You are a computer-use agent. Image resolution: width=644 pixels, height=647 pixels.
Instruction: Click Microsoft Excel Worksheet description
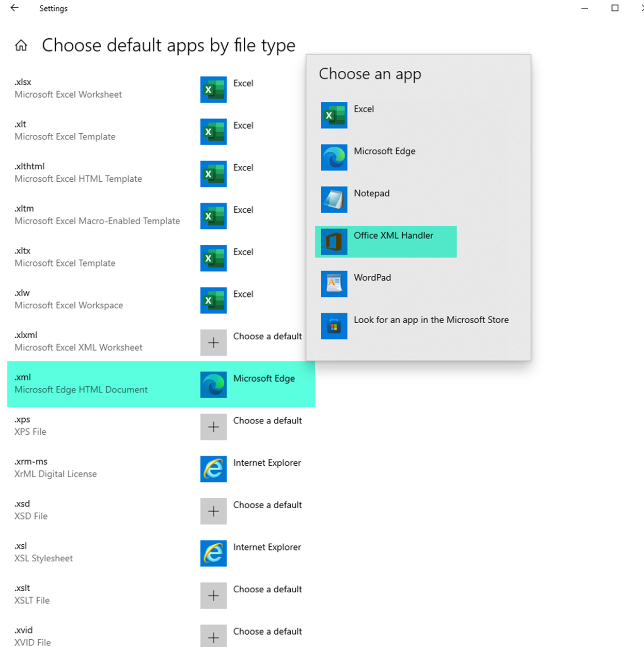click(x=68, y=94)
